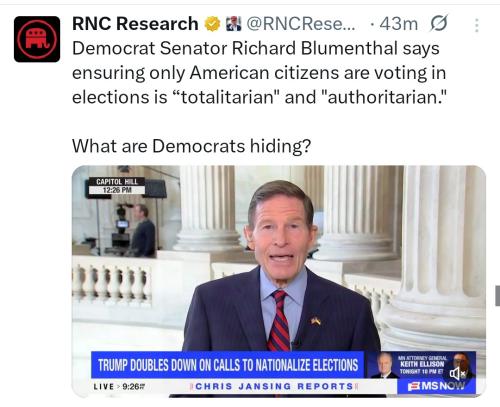Open the @RNCRese... handle link
Image resolution: width=500 pixels, height=407 pixels.
pos(301,24)
